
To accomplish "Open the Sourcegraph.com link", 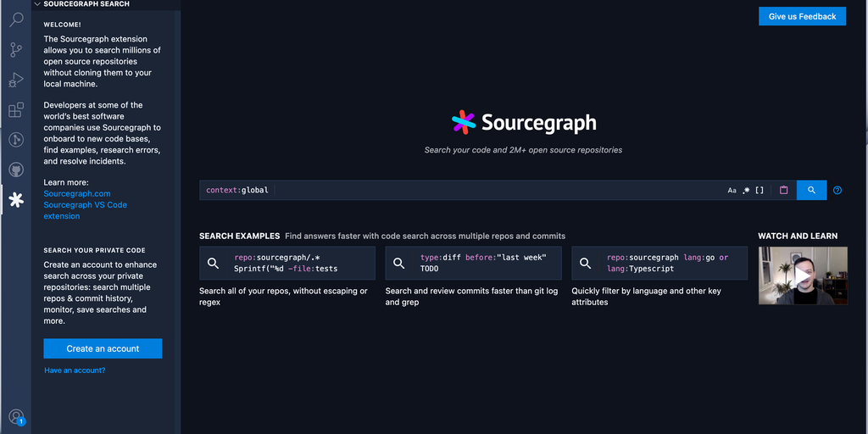I will (x=77, y=194).
